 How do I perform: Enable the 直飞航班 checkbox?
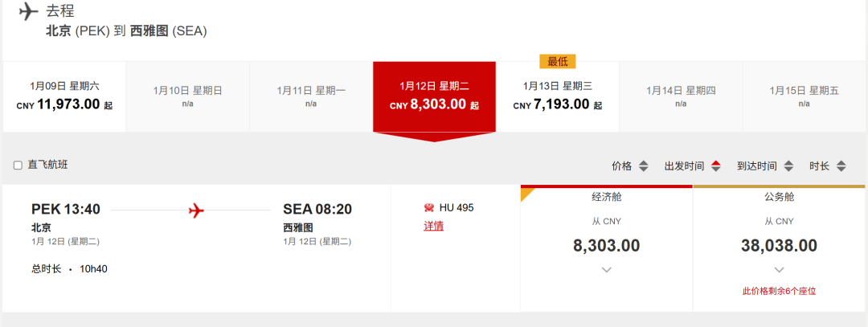click(18, 166)
